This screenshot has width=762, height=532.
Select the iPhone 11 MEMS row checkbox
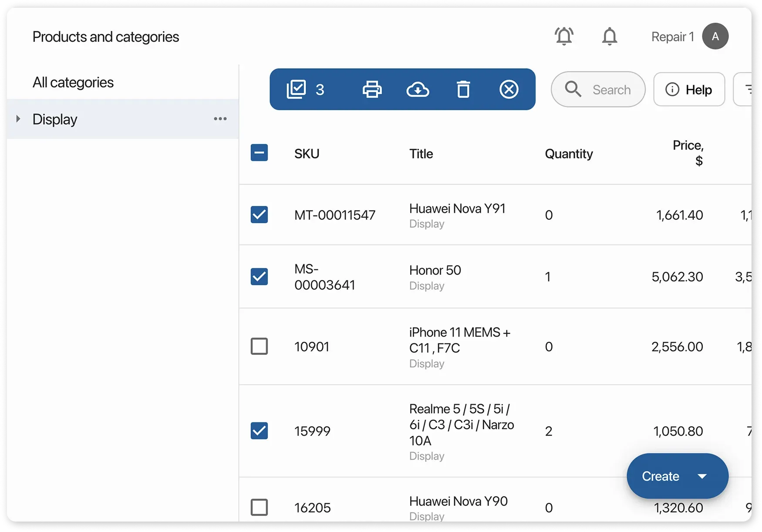pyautogui.click(x=259, y=347)
